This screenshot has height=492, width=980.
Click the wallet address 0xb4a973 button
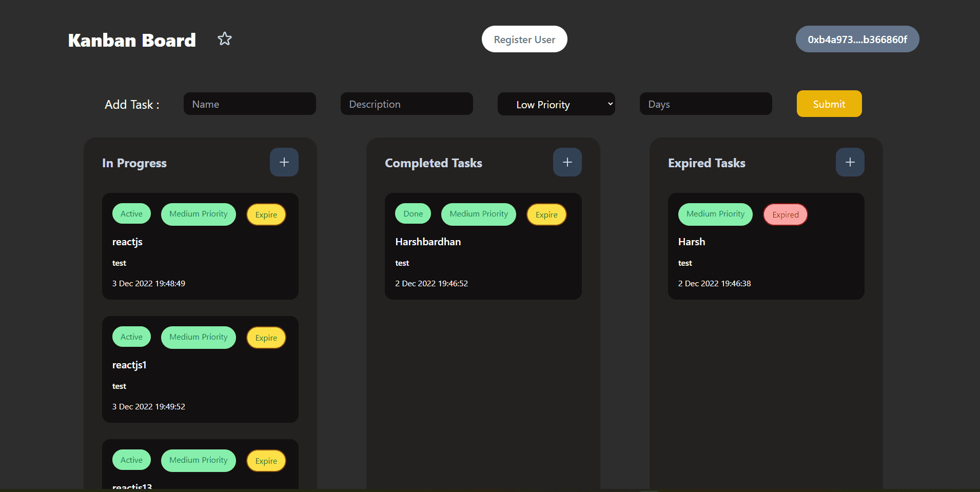(x=857, y=40)
